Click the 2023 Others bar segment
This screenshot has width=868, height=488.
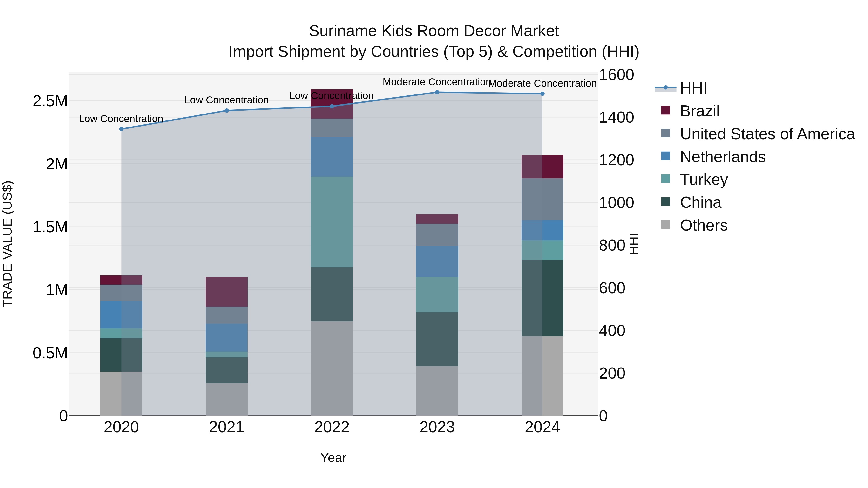click(x=437, y=391)
